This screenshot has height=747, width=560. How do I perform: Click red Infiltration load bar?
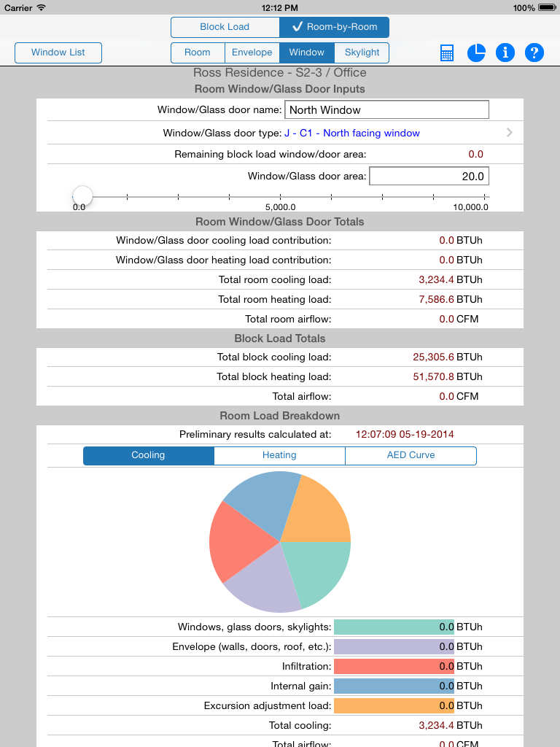coord(394,666)
